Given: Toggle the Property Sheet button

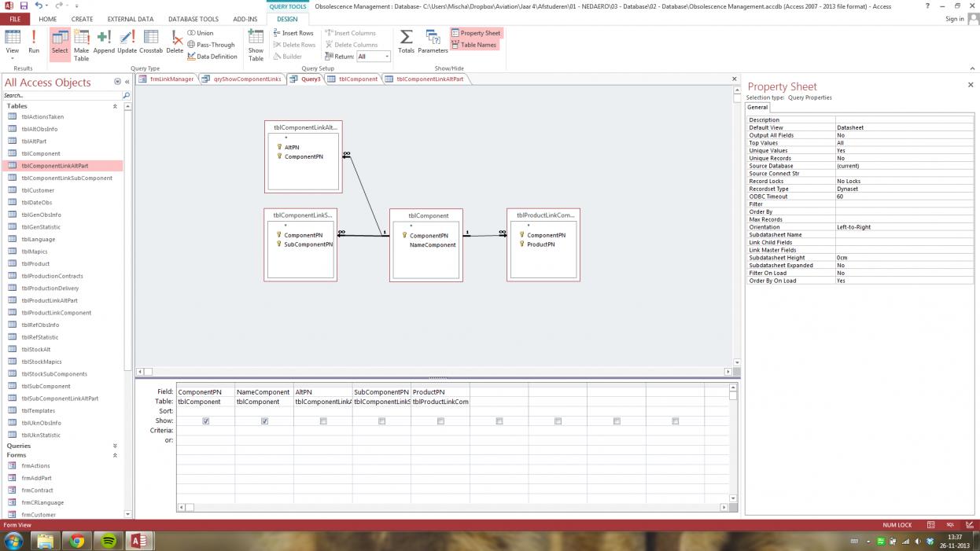Looking at the screenshot, I should [476, 33].
